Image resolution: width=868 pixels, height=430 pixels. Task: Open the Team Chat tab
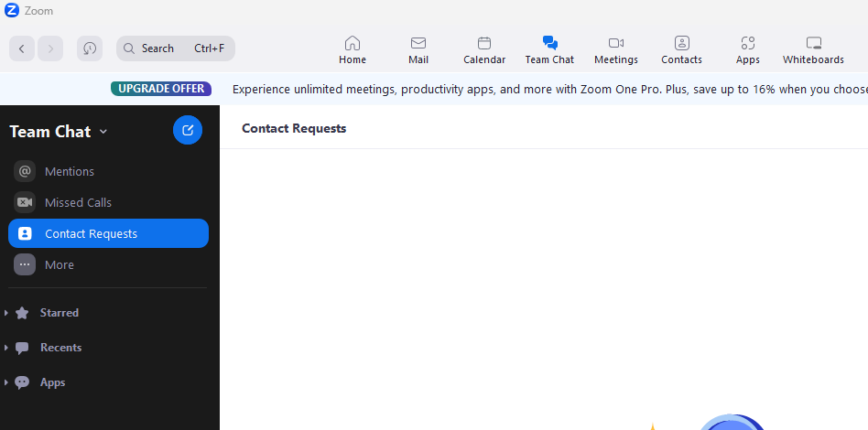549,50
